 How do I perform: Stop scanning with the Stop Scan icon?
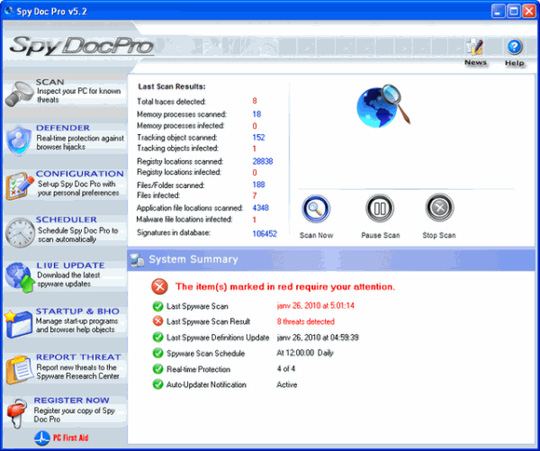coord(439,208)
